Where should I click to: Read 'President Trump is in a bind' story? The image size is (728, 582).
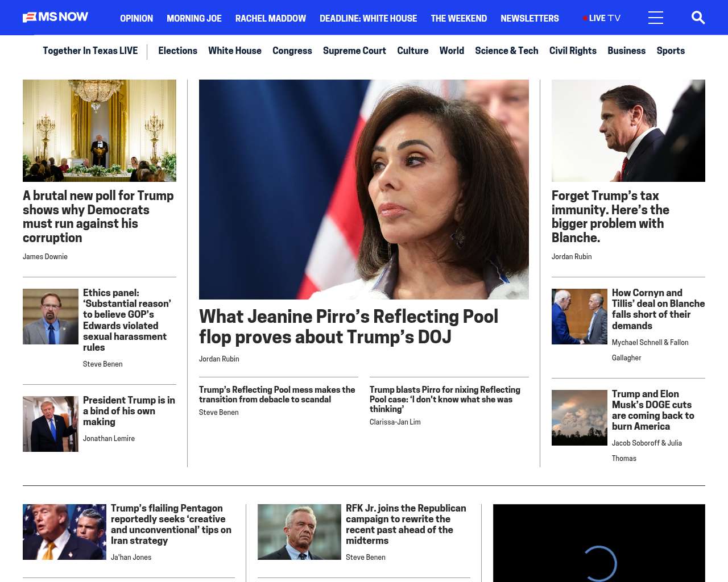129,411
